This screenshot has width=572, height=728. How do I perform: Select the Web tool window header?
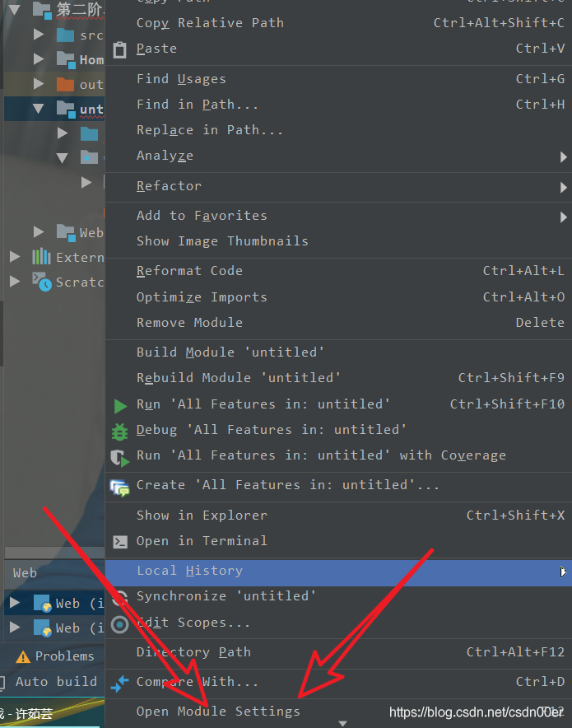coord(25,573)
